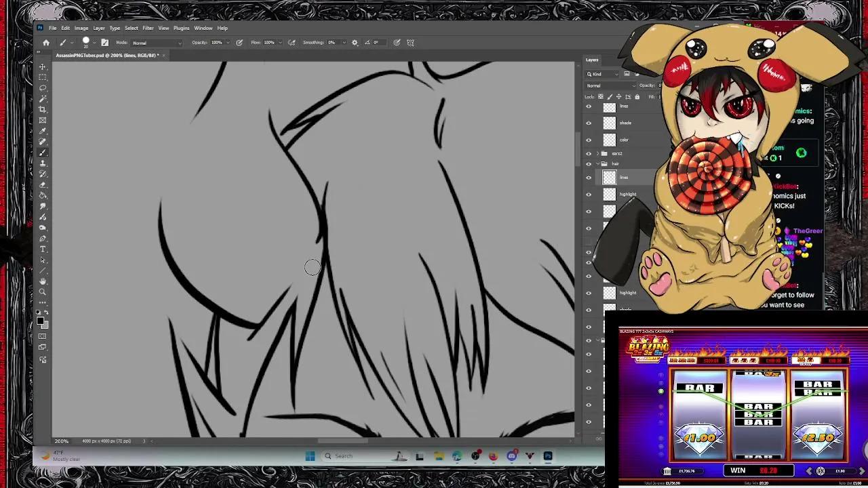Expand the ears2 layer group
This screenshot has width=868, height=488.
[597, 154]
